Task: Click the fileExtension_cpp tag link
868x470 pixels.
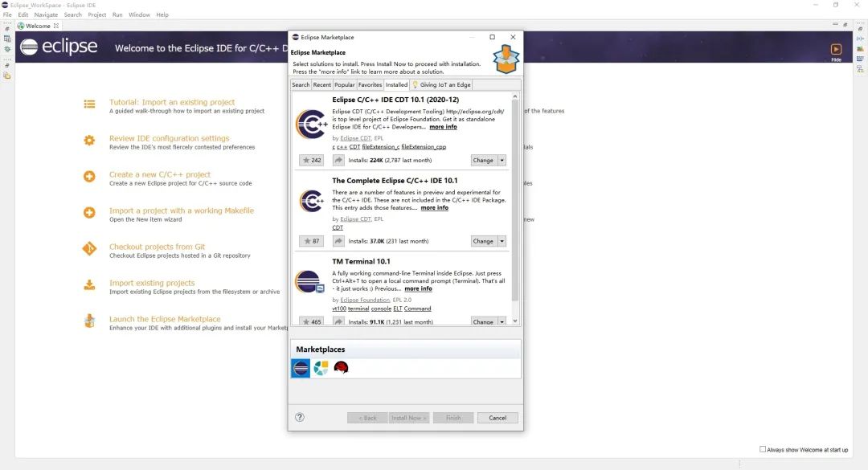Action: click(x=424, y=147)
